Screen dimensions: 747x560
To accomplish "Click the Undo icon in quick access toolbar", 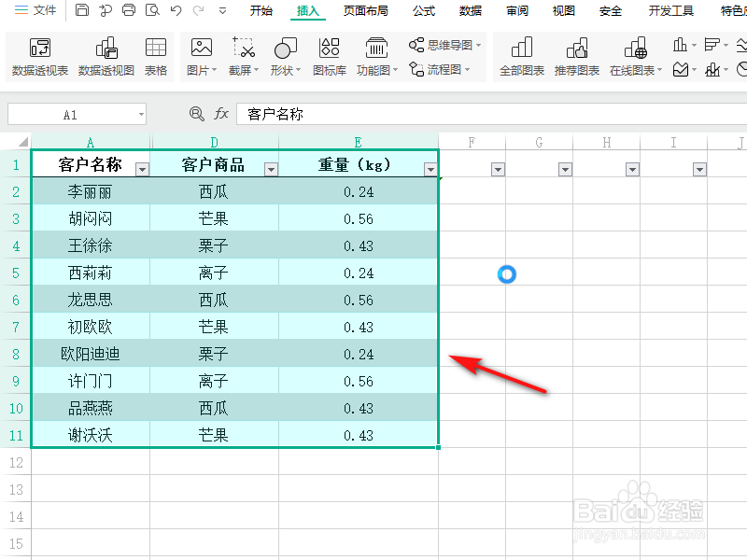I will pos(177,10).
